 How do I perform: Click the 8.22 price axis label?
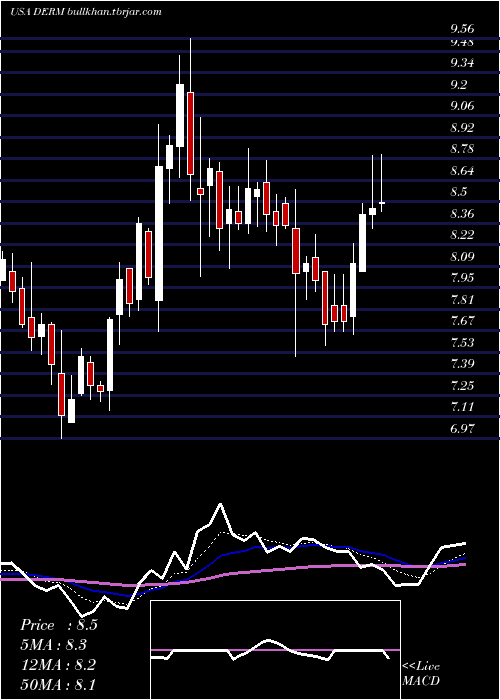pyautogui.click(x=462, y=235)
